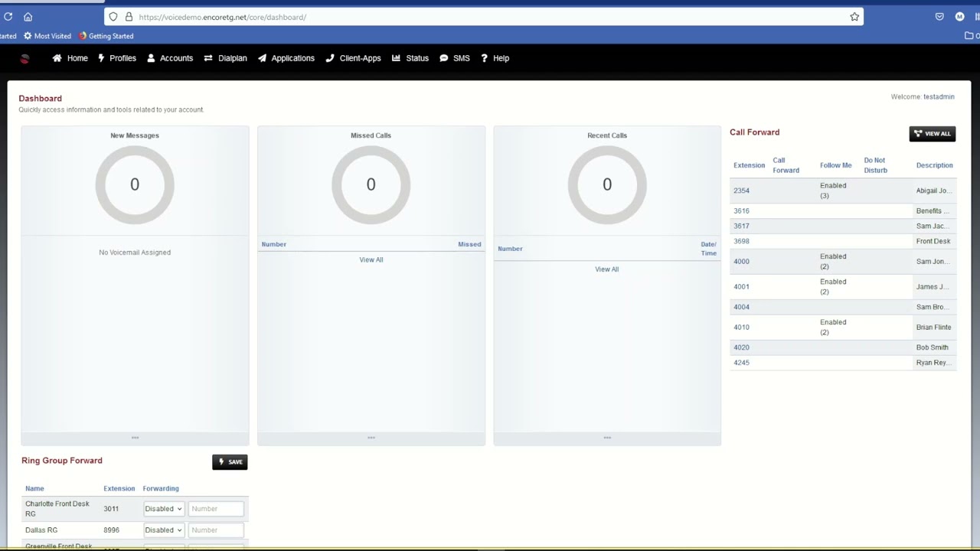Click the Help question mark icon
The width and height of the screenshot is (980, 551).
pyautogui.click(x=484, y=58)
